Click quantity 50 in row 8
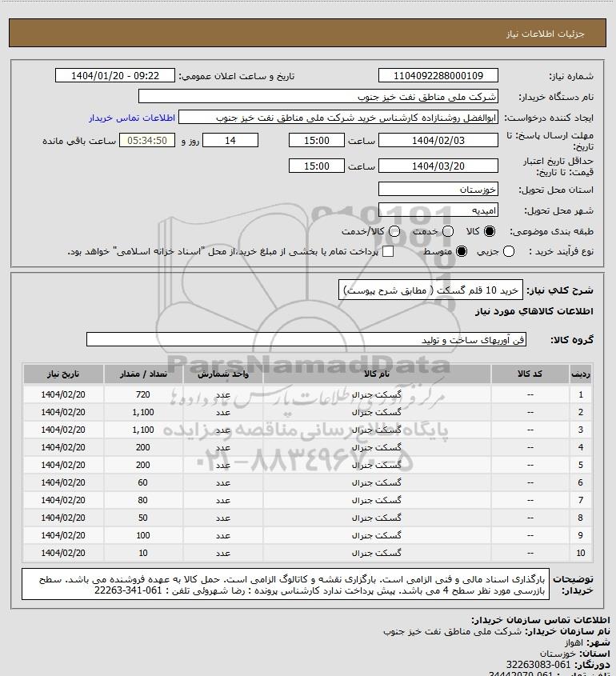616x676 pixels. tap(143, 518)
